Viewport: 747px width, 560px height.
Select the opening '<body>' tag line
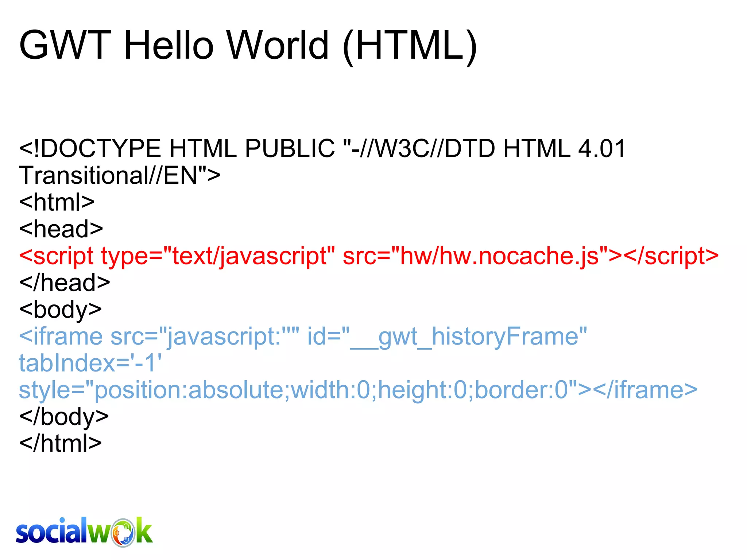[x=61, y=310]
